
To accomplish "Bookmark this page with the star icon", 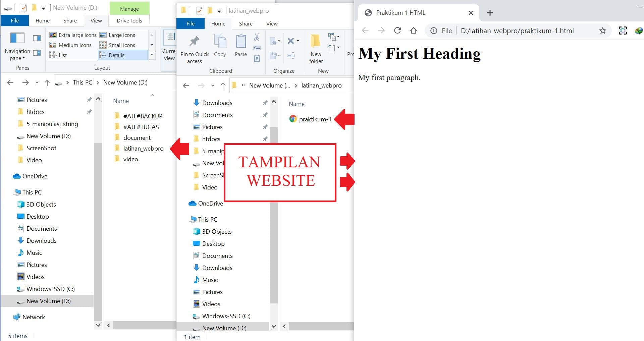I will coord(602,31).
